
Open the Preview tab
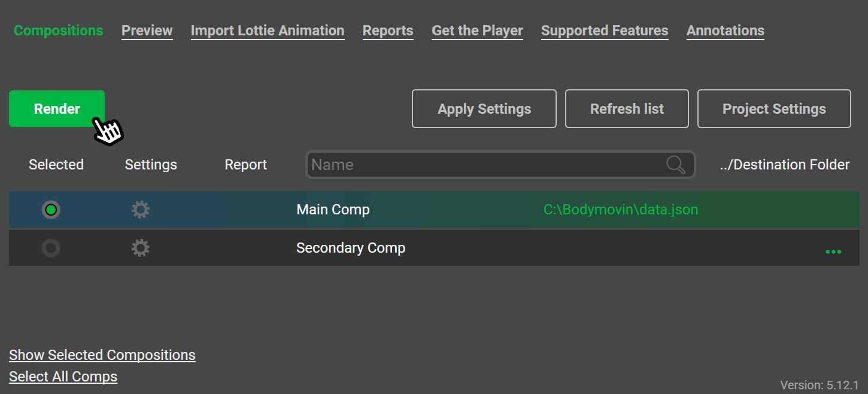(147, 31)
